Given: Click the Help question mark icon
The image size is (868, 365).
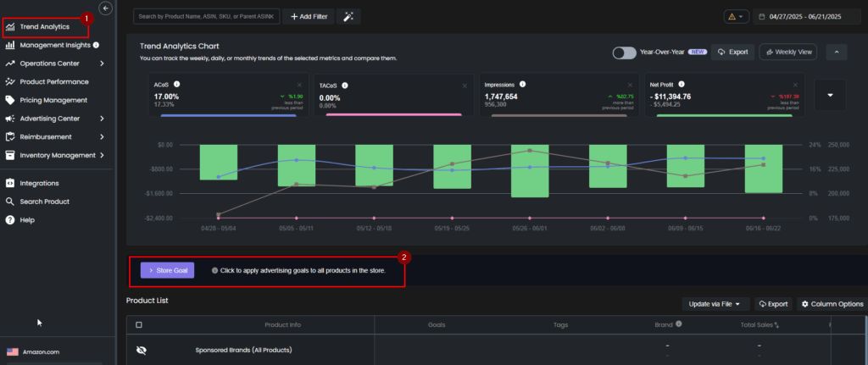Looking at the screenshot, I should pyautogui.click(x=10, y=220).
